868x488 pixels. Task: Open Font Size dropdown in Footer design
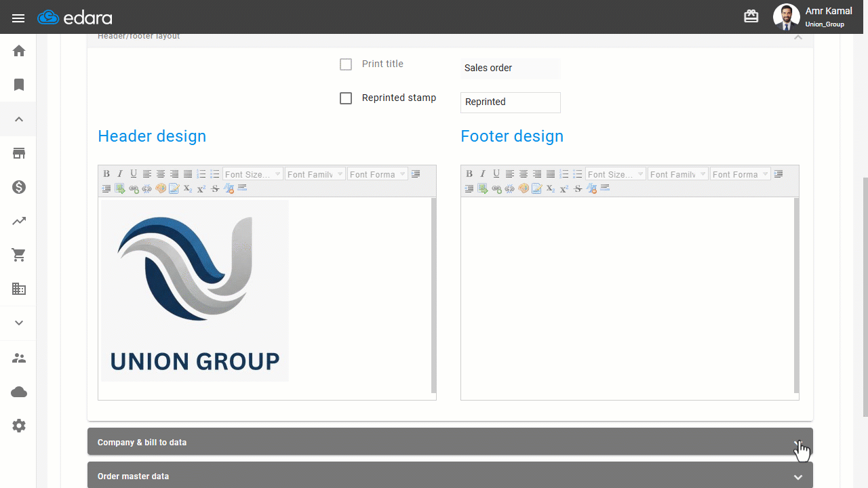[x=616, y=174]
